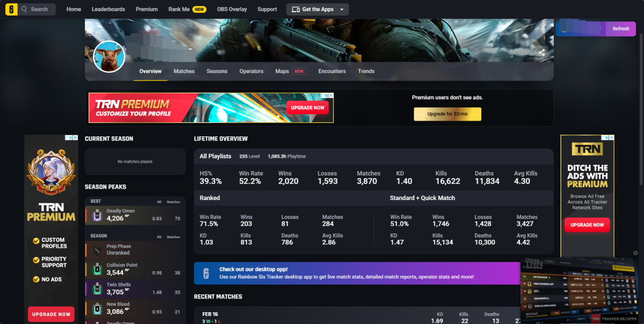Image resolution: width=644 pixels, height=324 pixels.
Task: Select Twin Shells 3,705 season row
Action: point(135,289)
